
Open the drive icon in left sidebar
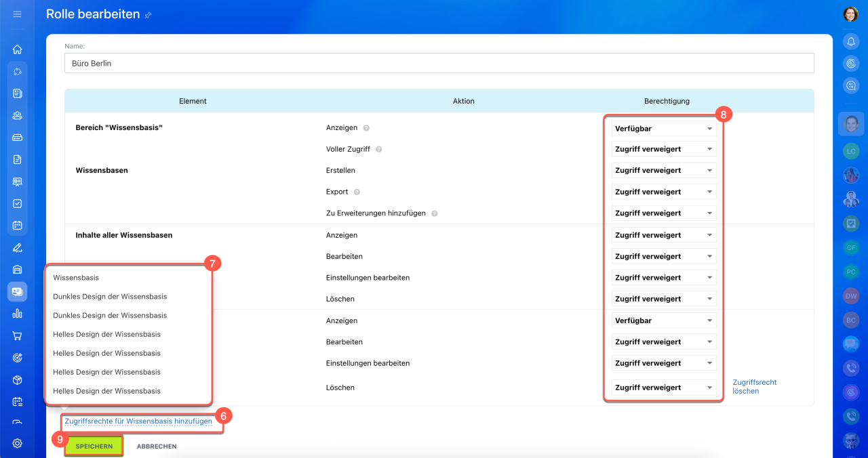click(18, 138)
